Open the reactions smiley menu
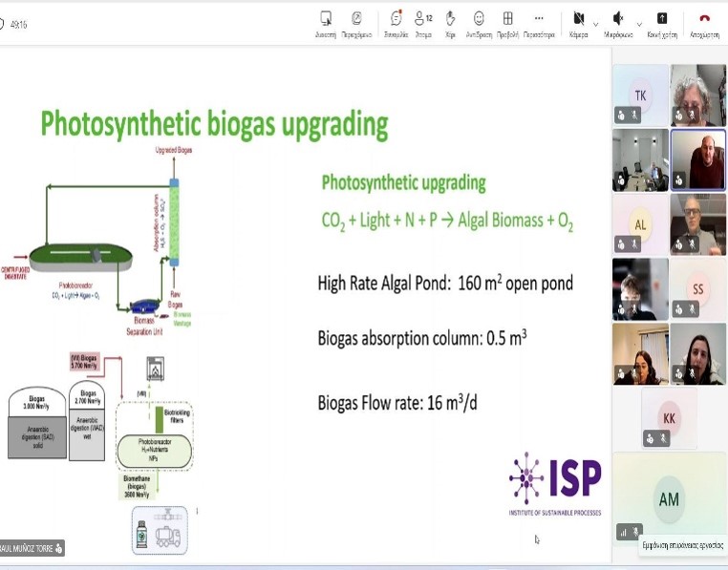The image size is (728, 570). (479, 24)
